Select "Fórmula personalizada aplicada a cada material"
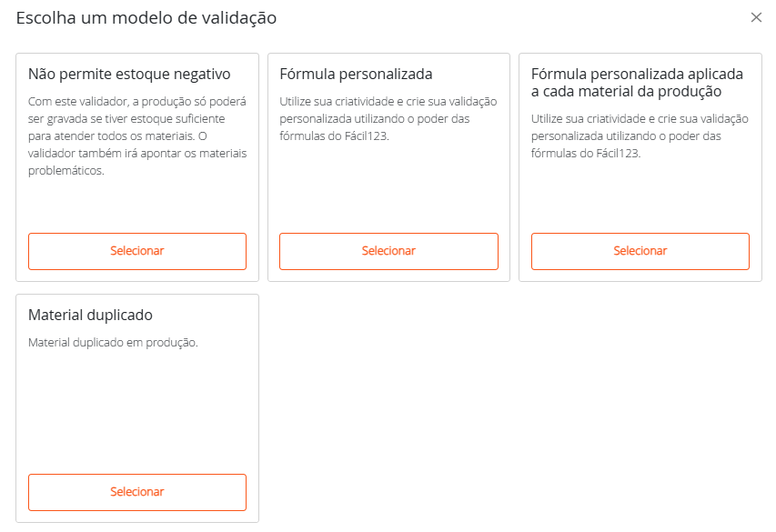 click(640, 251)
